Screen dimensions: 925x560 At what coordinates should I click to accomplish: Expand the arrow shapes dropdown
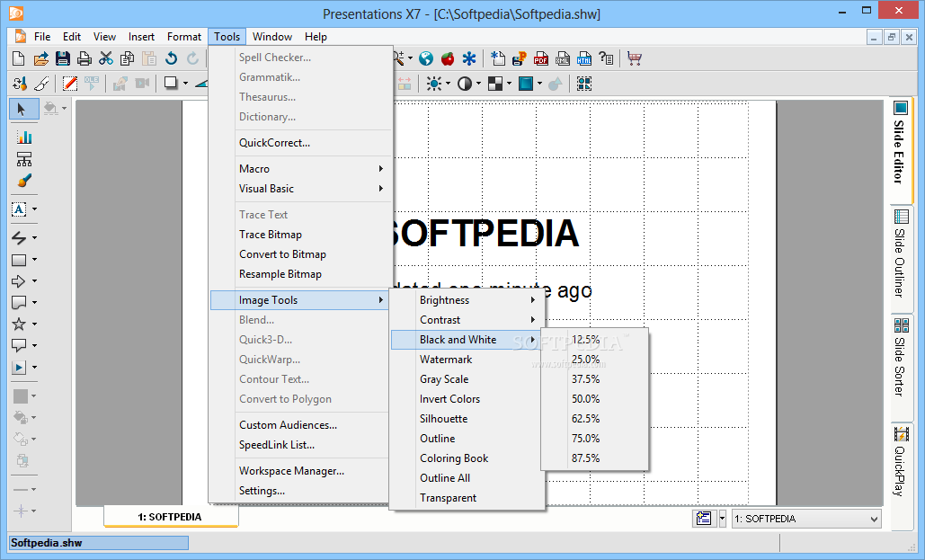35,280
